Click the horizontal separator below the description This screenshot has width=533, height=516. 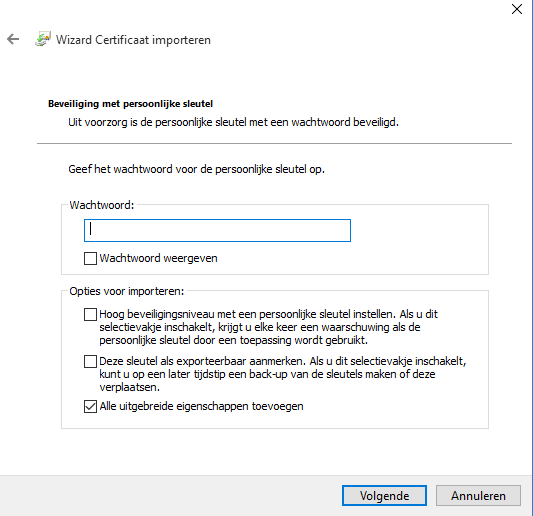[274, 143]
